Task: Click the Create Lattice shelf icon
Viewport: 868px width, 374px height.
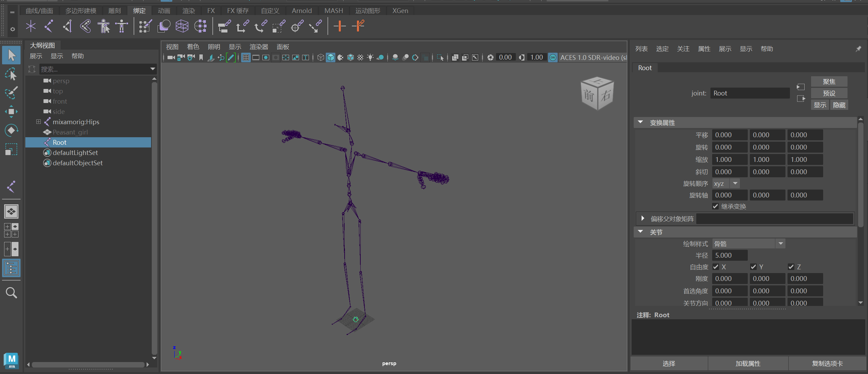Action: tap(182, 26)
